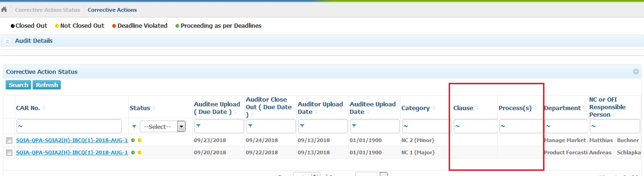This screenshot has width=644, height=176.
Task: Select the Manage Market department cell
Action: [566, 140]
